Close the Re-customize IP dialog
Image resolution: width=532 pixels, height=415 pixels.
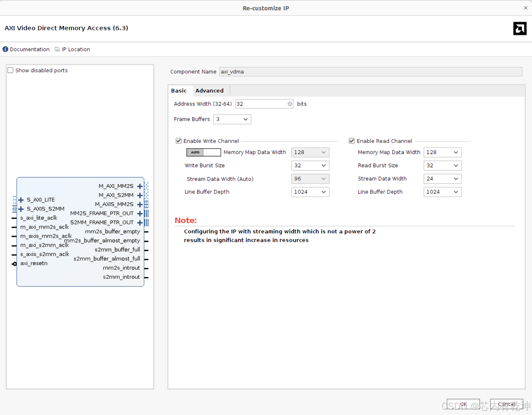tap(526, 8)
